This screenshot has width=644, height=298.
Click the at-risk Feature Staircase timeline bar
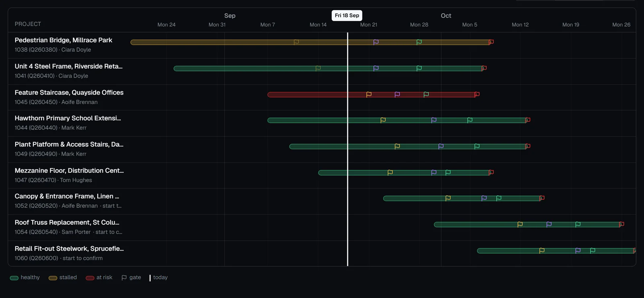pos(372,95)
